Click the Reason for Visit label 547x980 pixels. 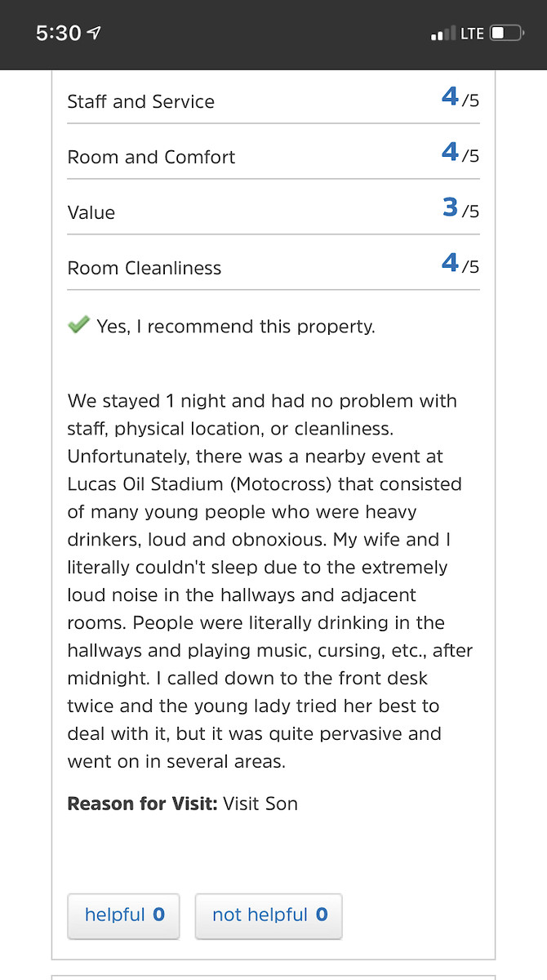142,804
